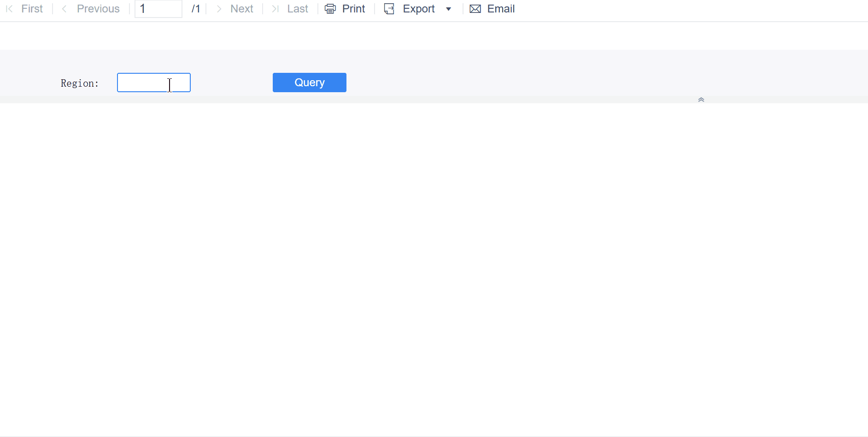Click the 'Previous' text label
Screen dimensions: 868x437
pyautogui.click(x=98, y=8)
